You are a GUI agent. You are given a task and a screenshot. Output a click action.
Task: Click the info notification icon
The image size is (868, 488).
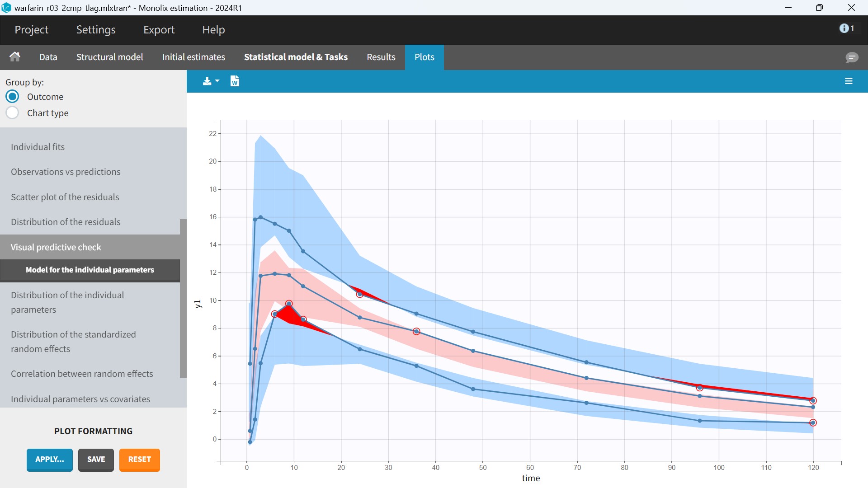click(844, 28)
